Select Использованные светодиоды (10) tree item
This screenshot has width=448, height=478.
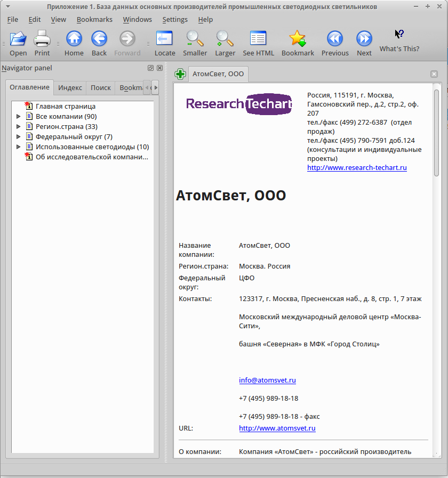(x=92, y=147)
